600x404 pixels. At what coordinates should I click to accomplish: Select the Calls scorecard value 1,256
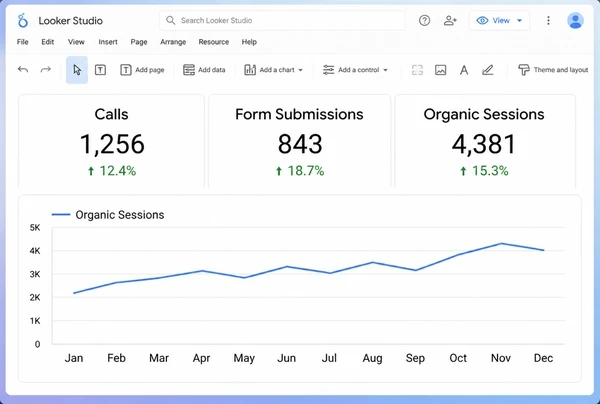pyautogui.click(x=112, y=144)
